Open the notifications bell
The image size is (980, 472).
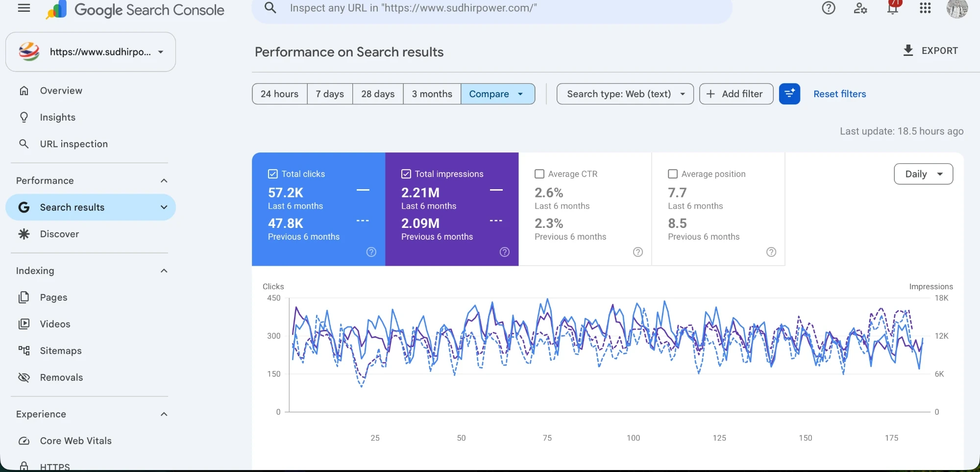point(893,8)
